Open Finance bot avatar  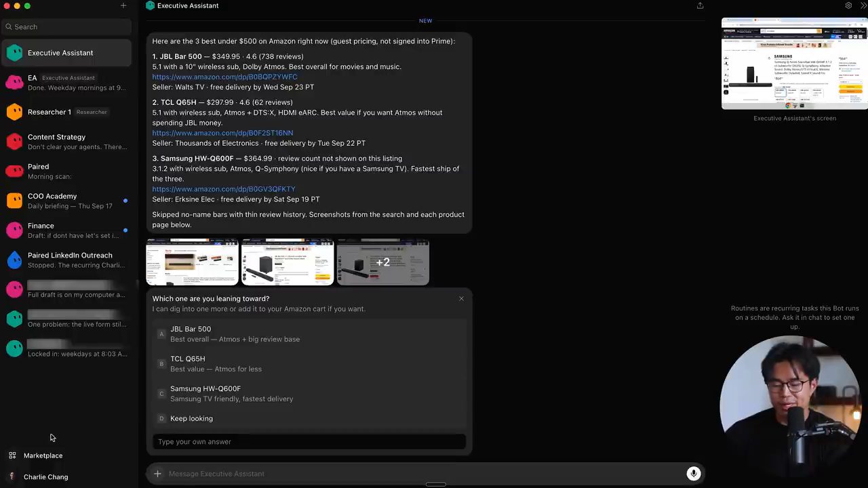pos(14,230)
